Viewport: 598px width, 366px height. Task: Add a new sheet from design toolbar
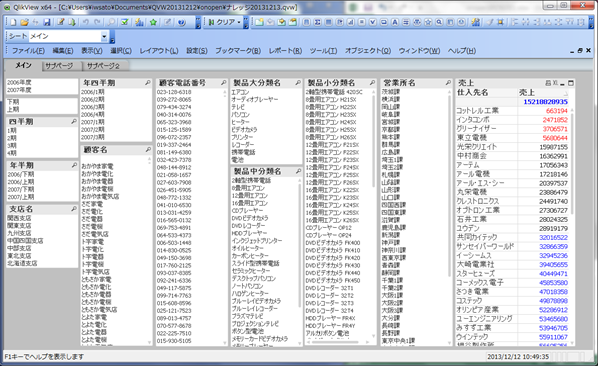(x=259, y=22)
